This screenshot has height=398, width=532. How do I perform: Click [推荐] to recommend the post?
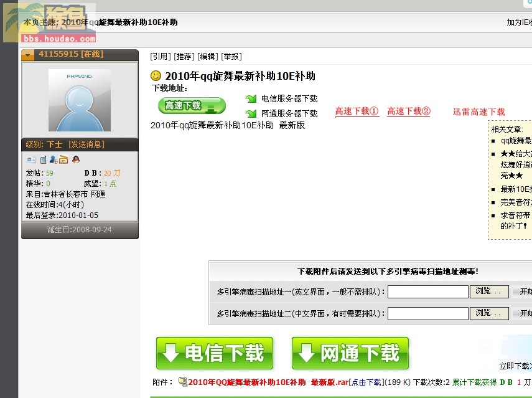tap(184, 57)
